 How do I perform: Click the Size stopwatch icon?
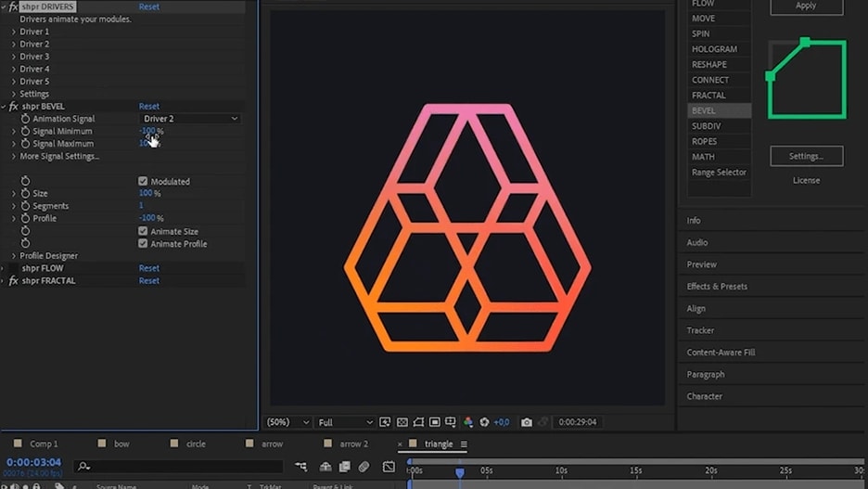pos(26,193)
